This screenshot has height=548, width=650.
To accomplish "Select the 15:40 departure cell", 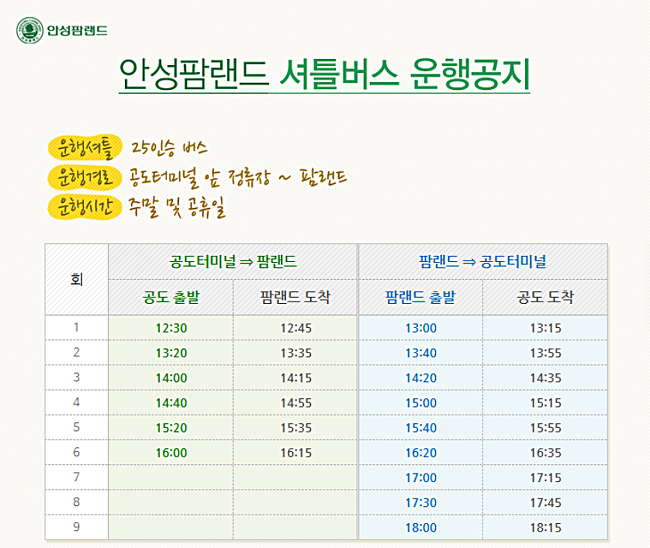I will click(x=420, y=427).
